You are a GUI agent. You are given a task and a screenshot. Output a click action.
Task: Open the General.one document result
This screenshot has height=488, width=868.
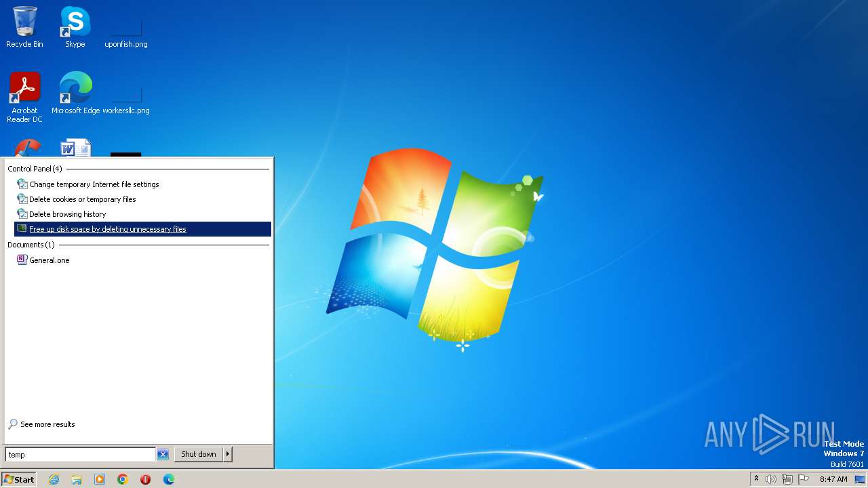[x=142, y=260]
